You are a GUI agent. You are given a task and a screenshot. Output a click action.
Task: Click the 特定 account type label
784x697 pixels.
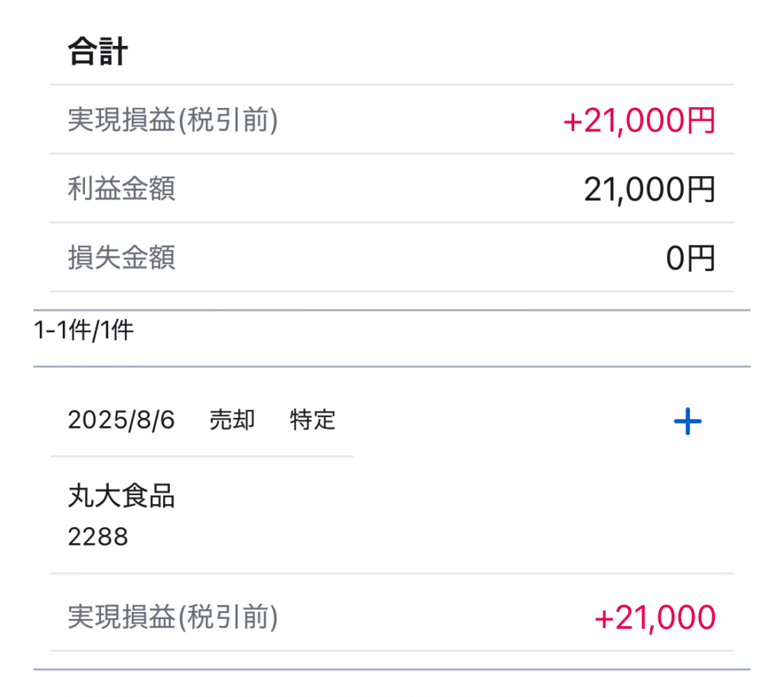coord(312,420)
